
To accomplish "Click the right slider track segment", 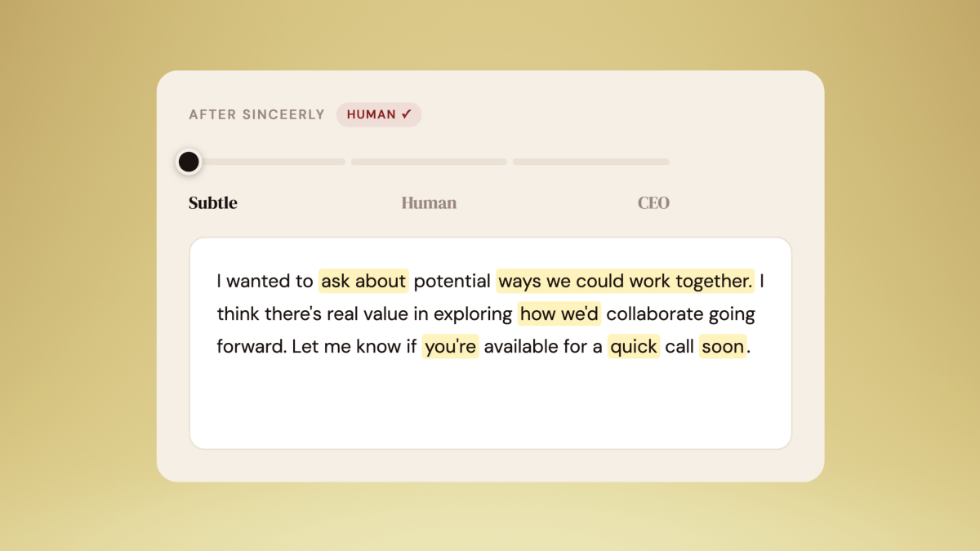I will [591, 162].
